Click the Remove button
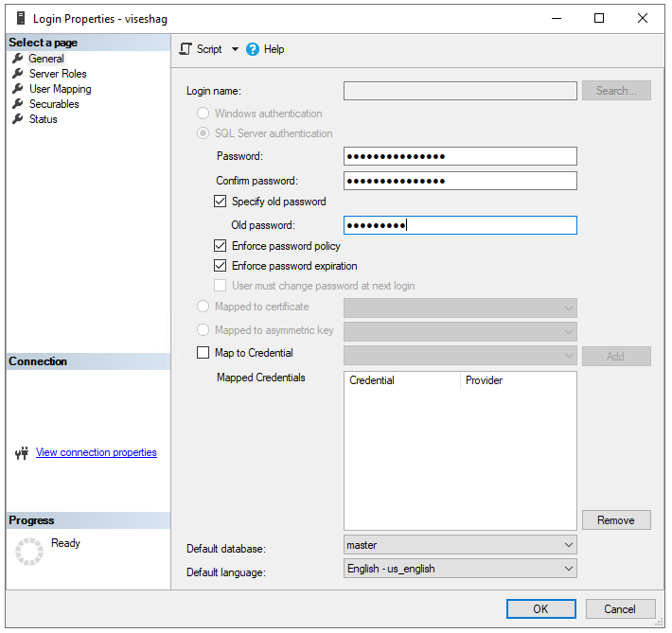 click(x=616, y=519)
